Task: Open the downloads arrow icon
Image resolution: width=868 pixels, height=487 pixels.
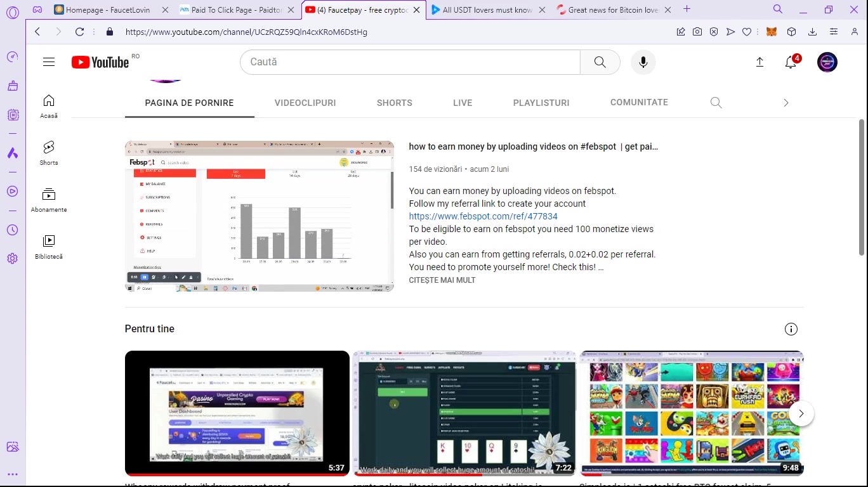Action: (x=813, y=32)
